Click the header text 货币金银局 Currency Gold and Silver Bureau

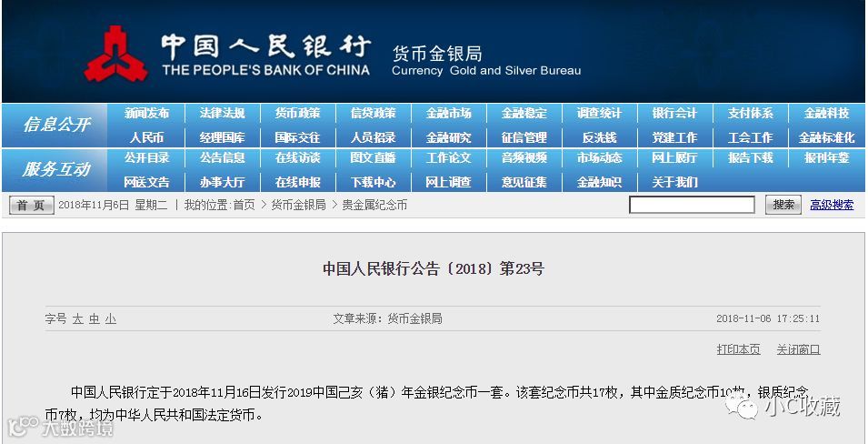(486, 62)
